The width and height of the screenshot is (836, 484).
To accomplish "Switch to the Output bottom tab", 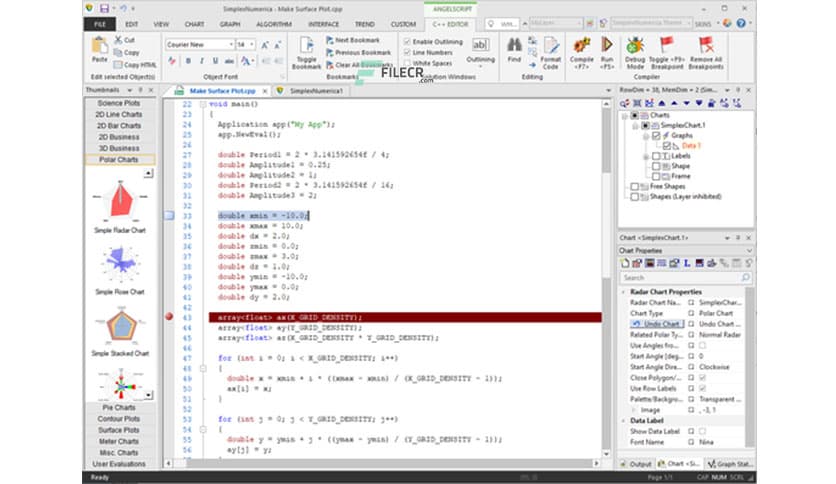I will [636, 464].
